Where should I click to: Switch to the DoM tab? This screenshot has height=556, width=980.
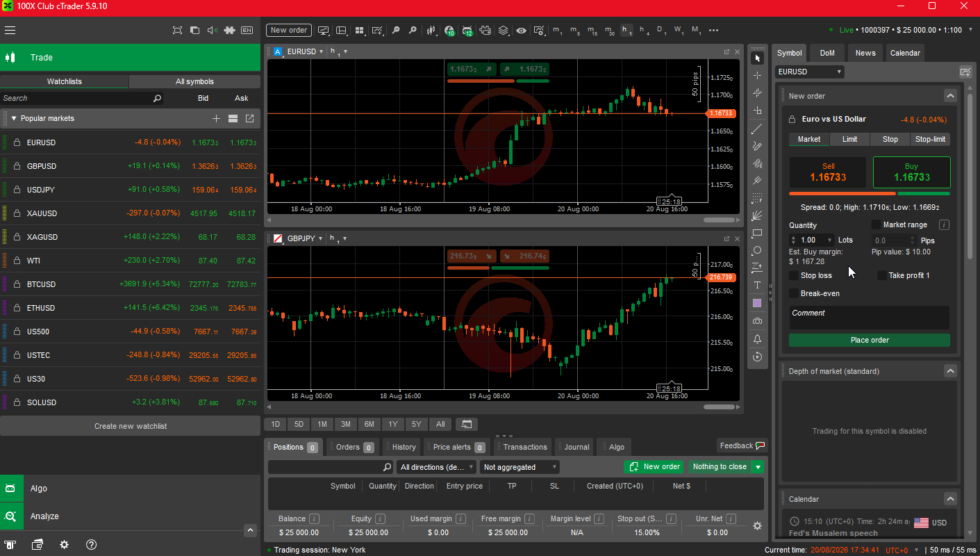click(827, 53)
